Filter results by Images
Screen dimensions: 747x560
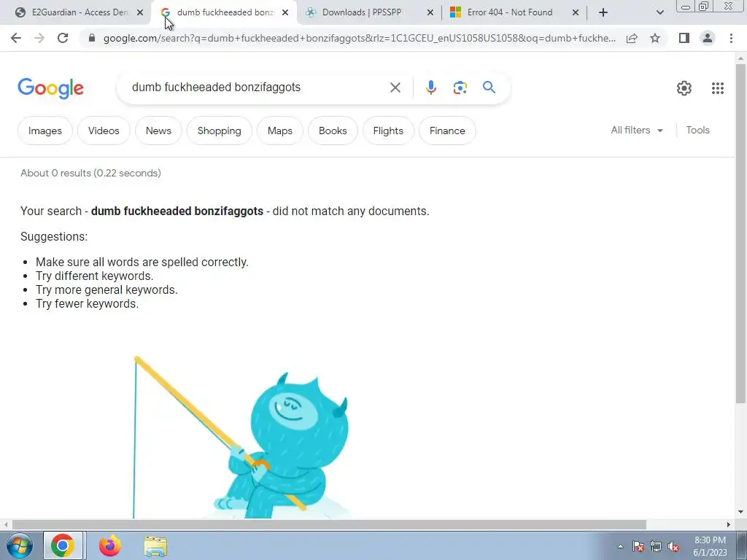point(45,131)
